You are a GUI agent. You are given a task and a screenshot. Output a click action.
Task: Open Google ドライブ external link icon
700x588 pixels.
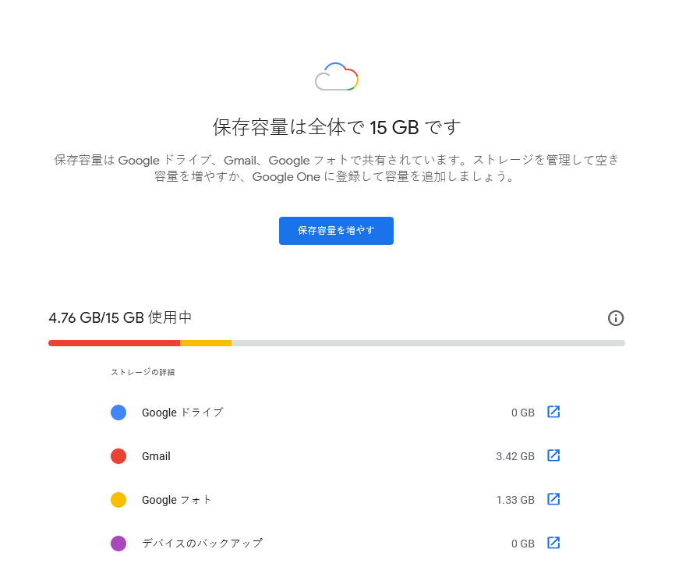pos(553,412)
